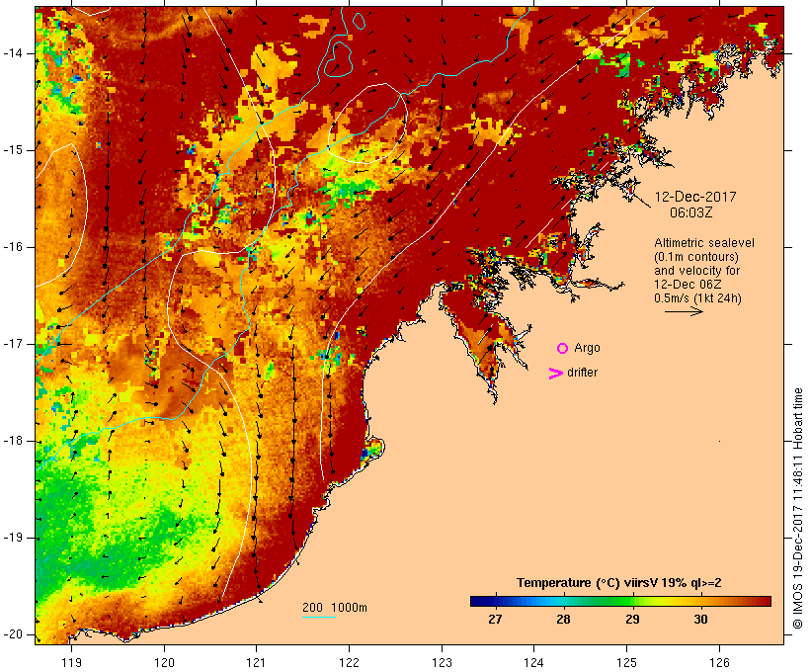Screen dimensions: 810x672
Task: Click the longitude axis label 123
Action: [x=442, y=662]
